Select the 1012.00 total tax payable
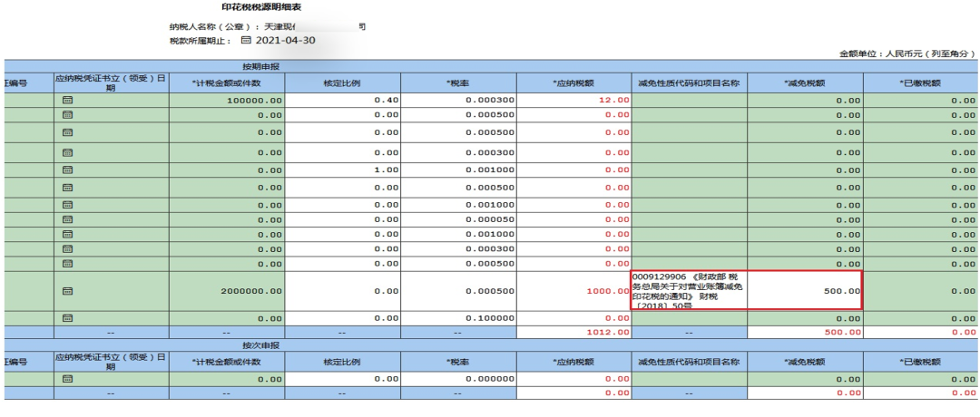 point(608,332)
